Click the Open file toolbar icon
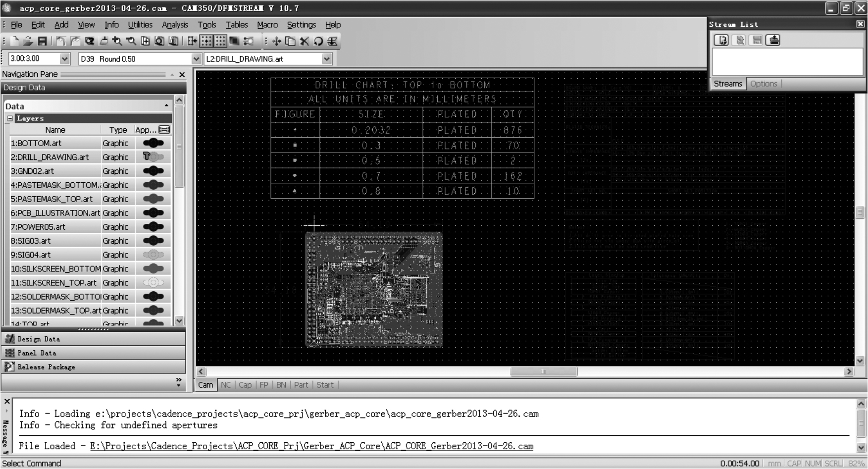 28,42
